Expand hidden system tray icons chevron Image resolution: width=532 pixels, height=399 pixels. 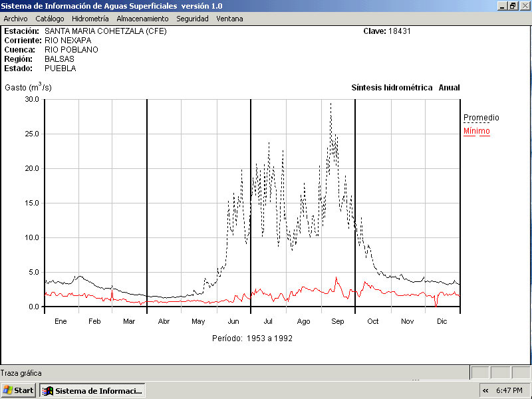(x=486, y=390)
